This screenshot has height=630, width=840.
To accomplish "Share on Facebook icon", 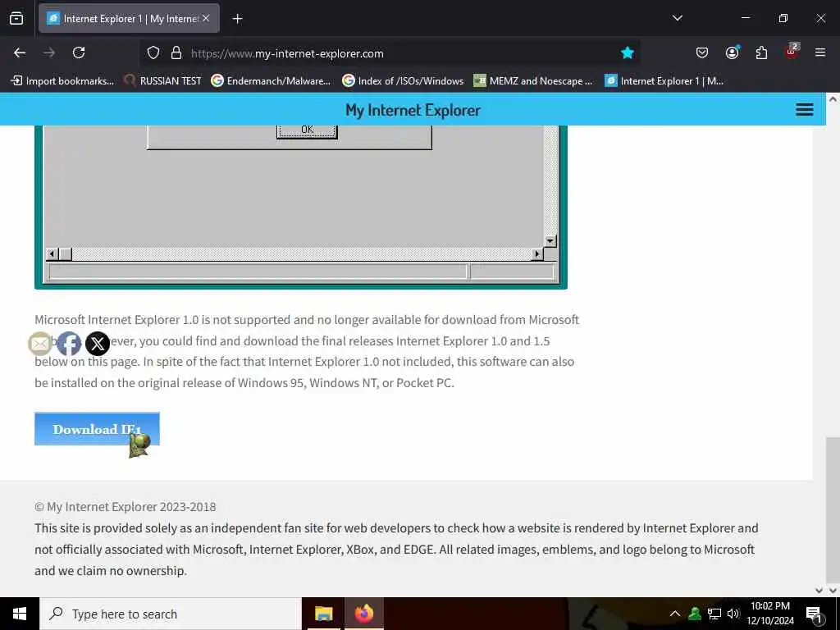I will (69, 344).
